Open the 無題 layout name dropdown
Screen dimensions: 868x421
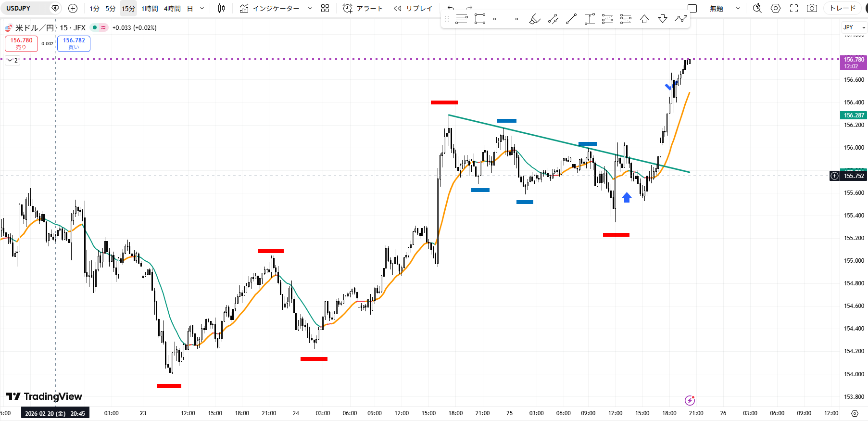(x=738, y=8)
